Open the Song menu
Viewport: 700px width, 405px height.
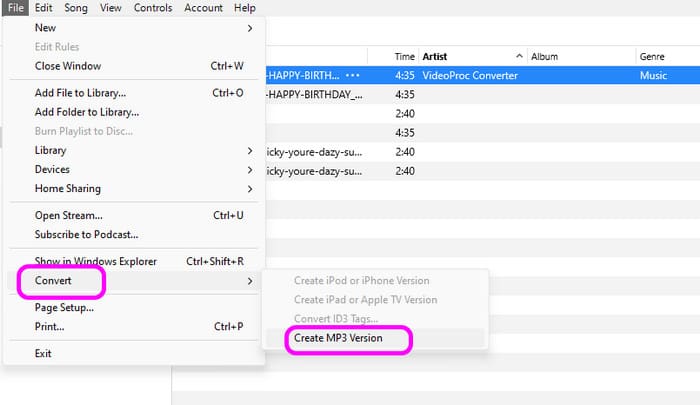(76, 8)
